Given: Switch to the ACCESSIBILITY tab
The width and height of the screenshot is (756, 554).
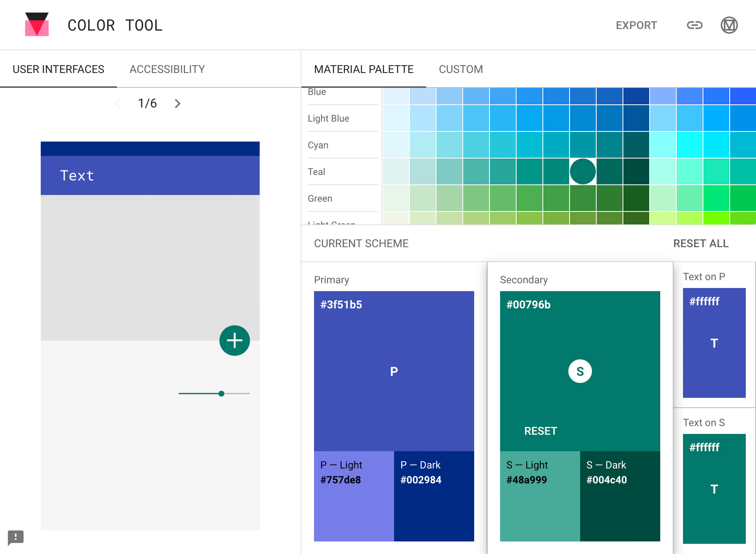Looking at the screenshot, I should [x=167, y=69].
